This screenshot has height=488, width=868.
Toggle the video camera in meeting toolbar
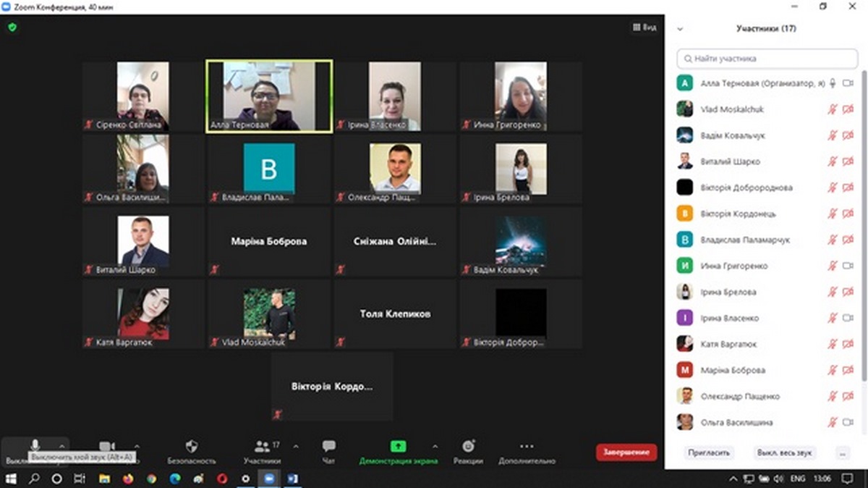[x=107, y=447]
